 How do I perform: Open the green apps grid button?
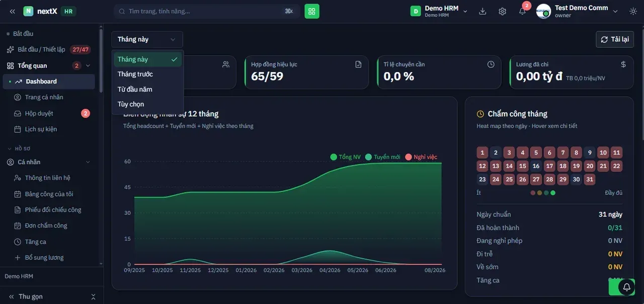pos(312,11)
